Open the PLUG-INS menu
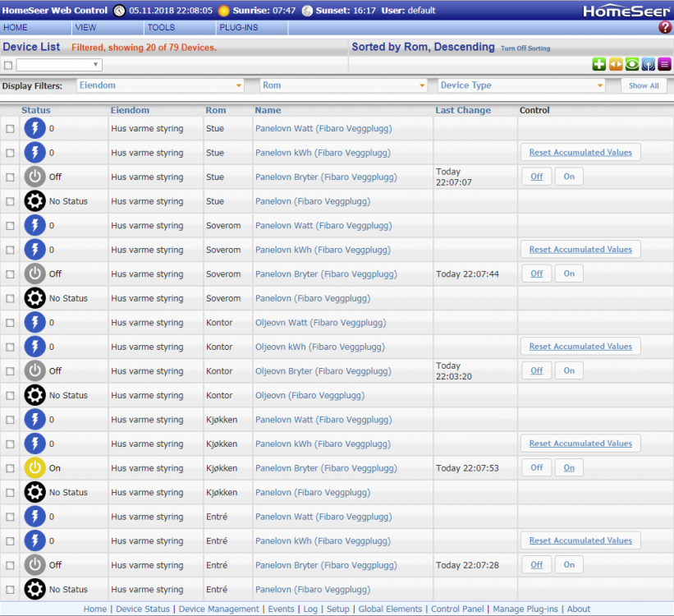 point(239,28)
